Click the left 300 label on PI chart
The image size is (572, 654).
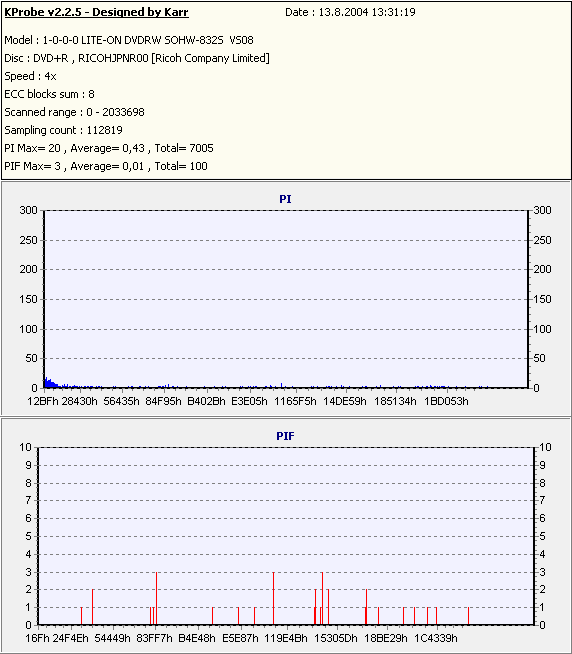[x=28, y=210]
